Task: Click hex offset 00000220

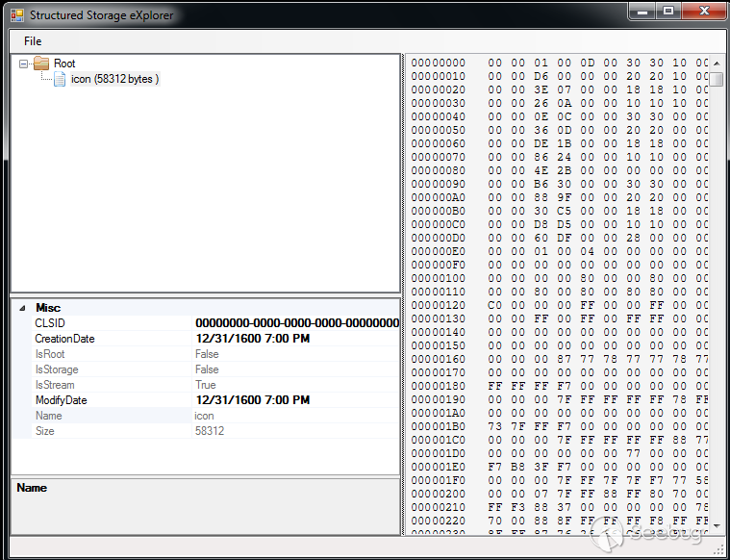Action: [438, 521]
